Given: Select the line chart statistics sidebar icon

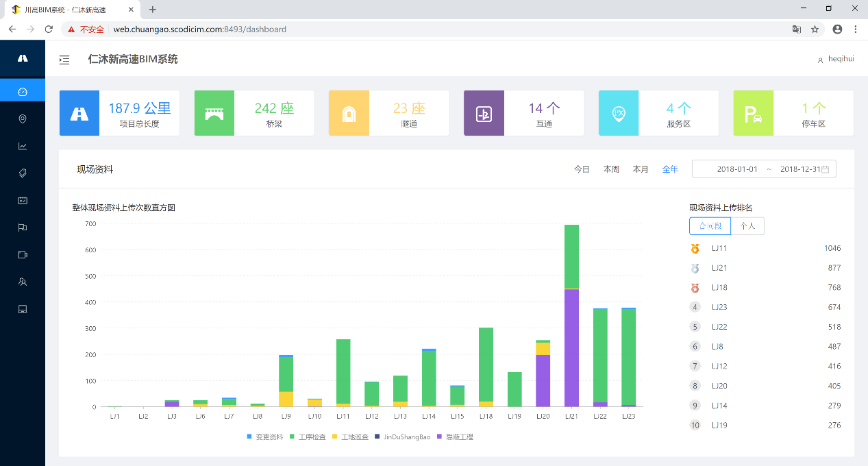Looking at the screenshot, I should [23, 146].
